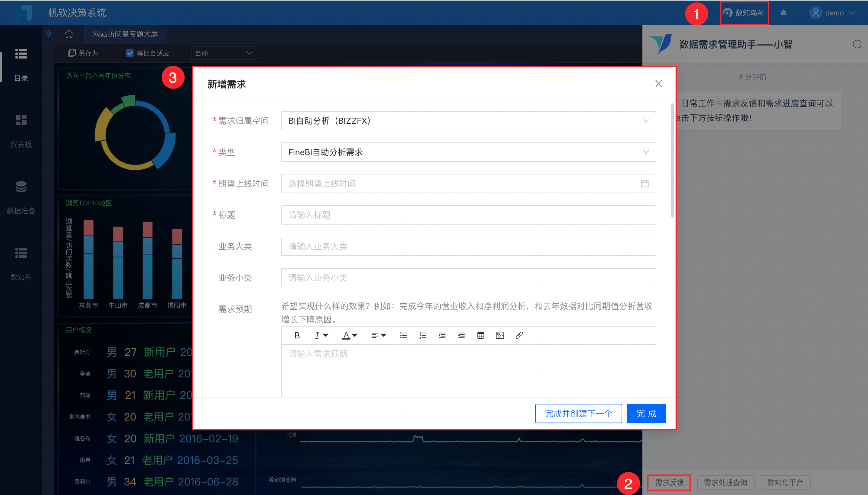Go to the home icon tab
868x495 pixels.
[x=69, y=34]
